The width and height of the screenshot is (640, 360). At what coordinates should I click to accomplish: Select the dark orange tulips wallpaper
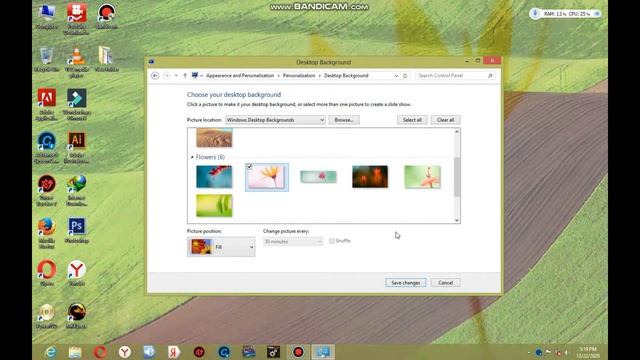(370, 177)
